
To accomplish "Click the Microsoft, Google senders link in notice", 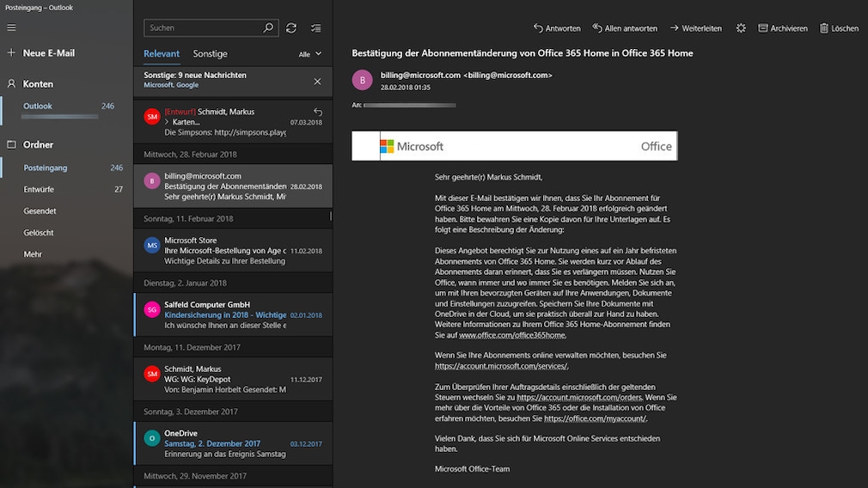I will (171, 85).
